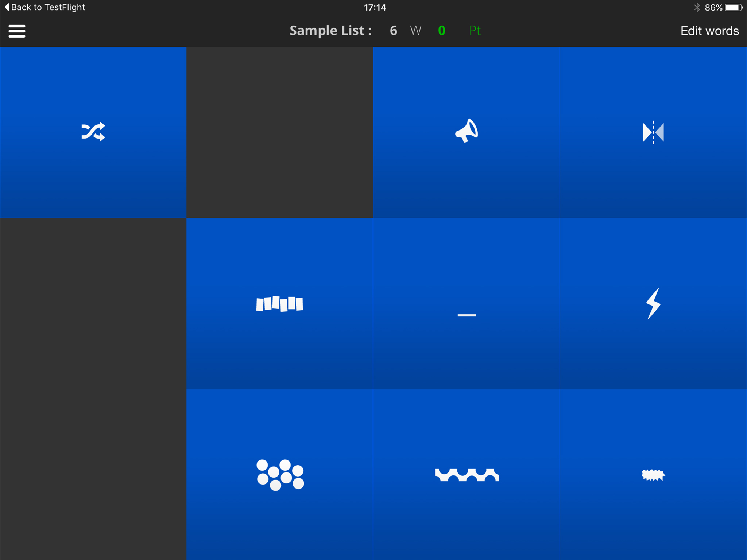
Task: Select the mirror flip tile
Action: click(x=653, y=132)
